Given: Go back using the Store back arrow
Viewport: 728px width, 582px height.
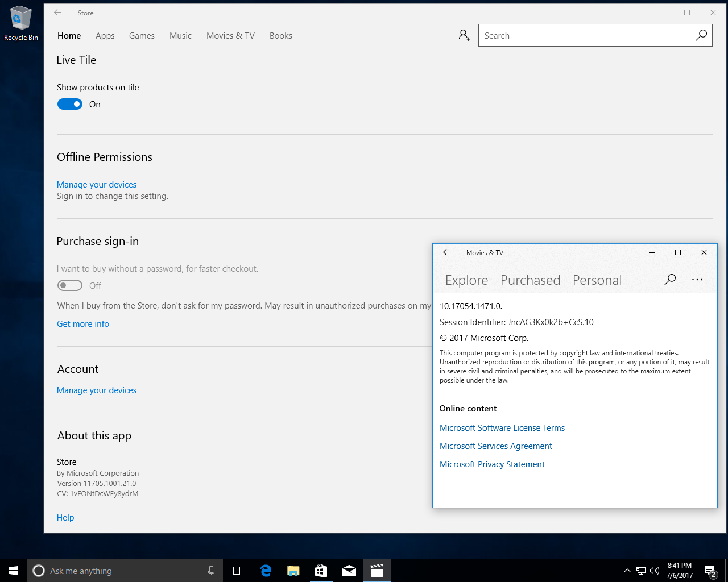Looking at the screenshot, I should point(57,13).
